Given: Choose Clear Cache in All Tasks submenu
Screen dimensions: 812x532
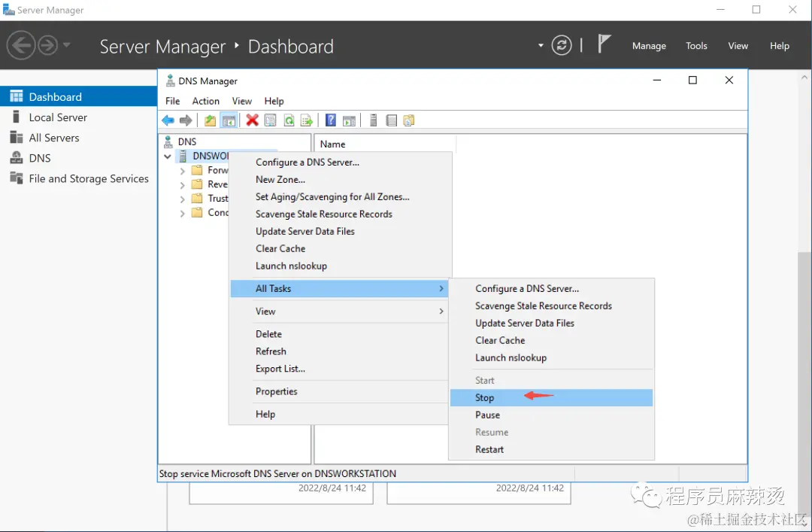Looking at the screenshot, I should coord(551,340).
